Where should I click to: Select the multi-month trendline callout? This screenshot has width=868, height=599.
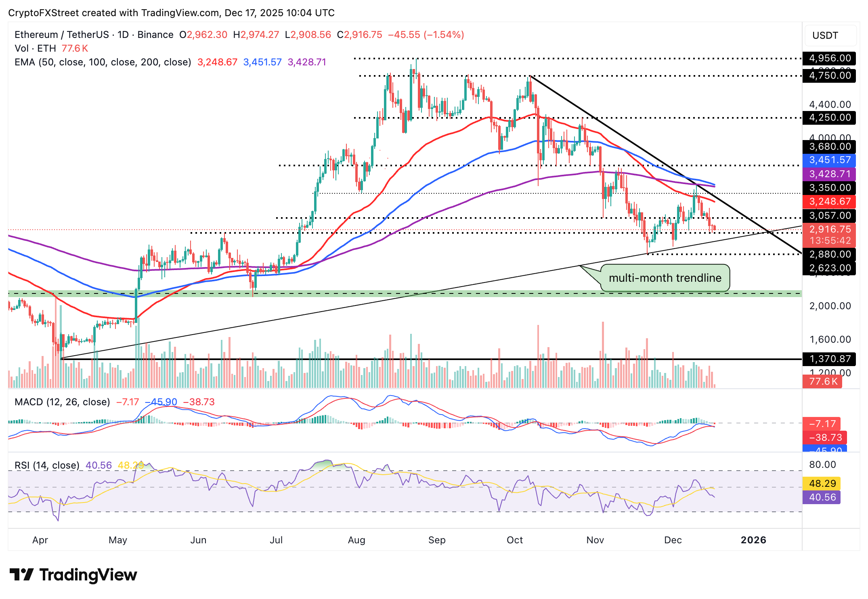[x=665, y=278]
